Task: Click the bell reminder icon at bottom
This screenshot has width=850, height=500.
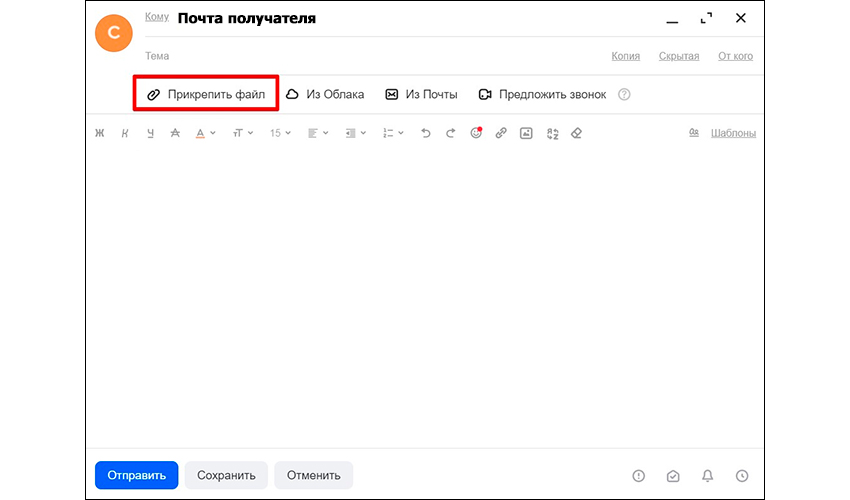Action: pyautogui.click(x=708, y=476)
